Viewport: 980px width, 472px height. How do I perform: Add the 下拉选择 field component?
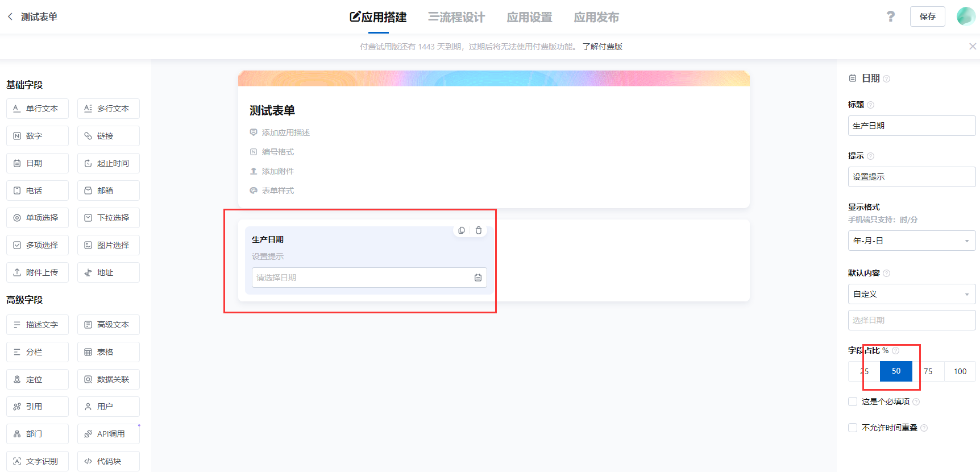coord(109,218)
